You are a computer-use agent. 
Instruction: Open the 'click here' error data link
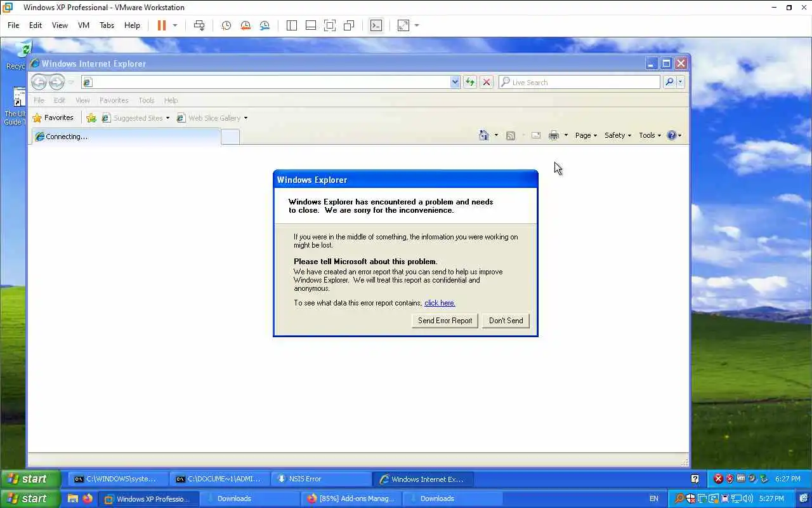click(440, 303)
